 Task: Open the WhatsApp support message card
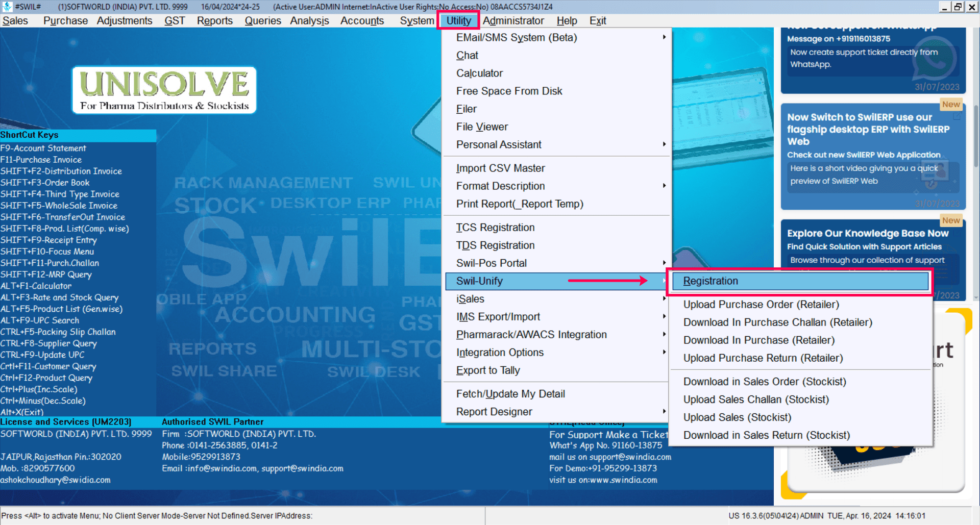point(873,60)
